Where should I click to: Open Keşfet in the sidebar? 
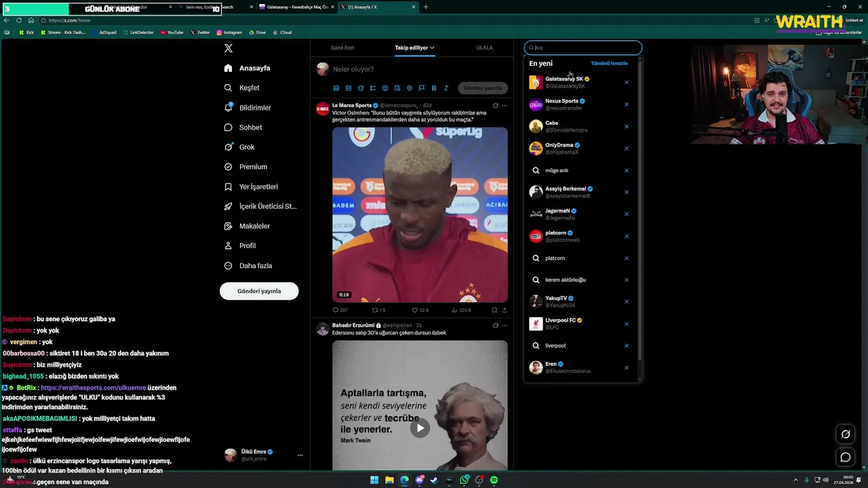[x=242, y=87]
